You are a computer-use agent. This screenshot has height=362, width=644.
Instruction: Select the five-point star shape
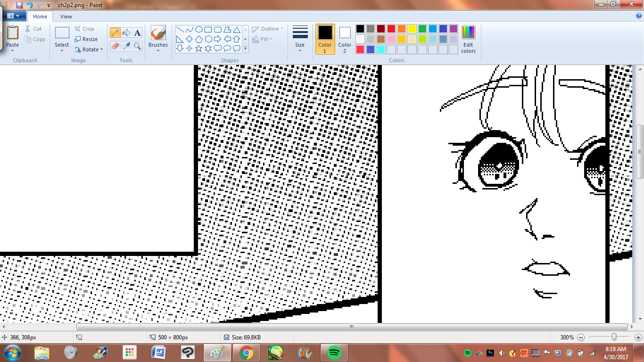pos(198,48)
